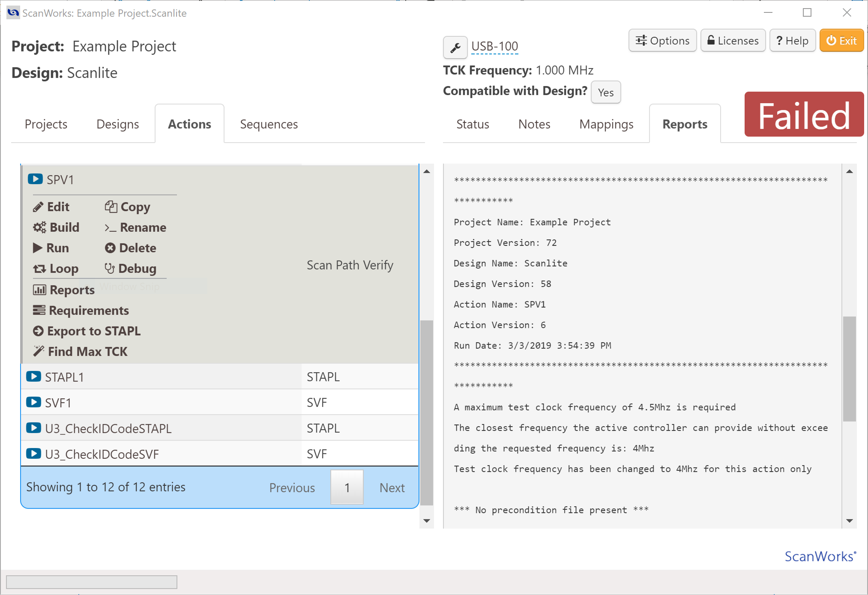
Task: Select the STAPL1 action row
Action: [x=220, y=377]
